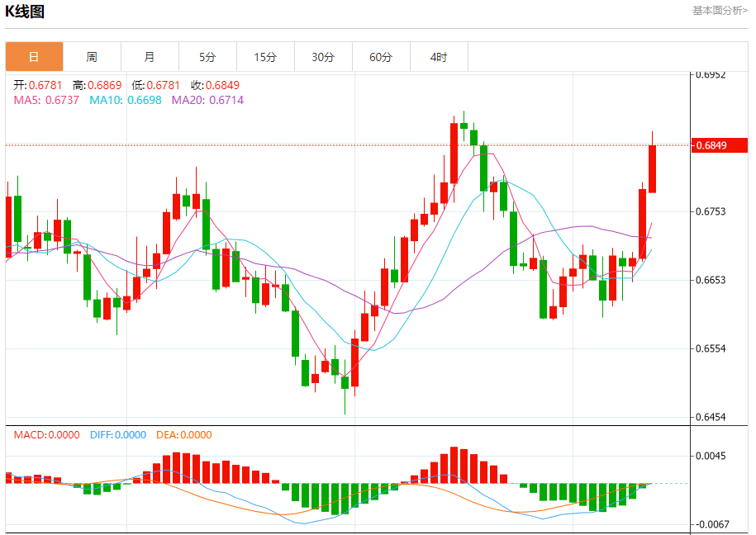756x535 pixels.
Task: Click the lowest green candlestick near 0.6454
Action: click(x=345, y=383)
